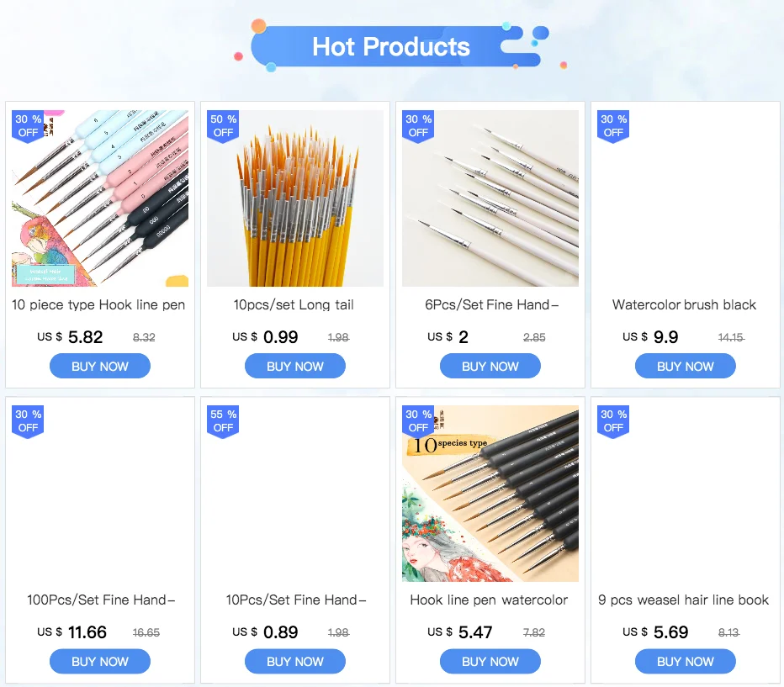Click the Hot Products banner
Image resolution: width=784 pixels, height=687 pixels.
[x=391, y=46]
